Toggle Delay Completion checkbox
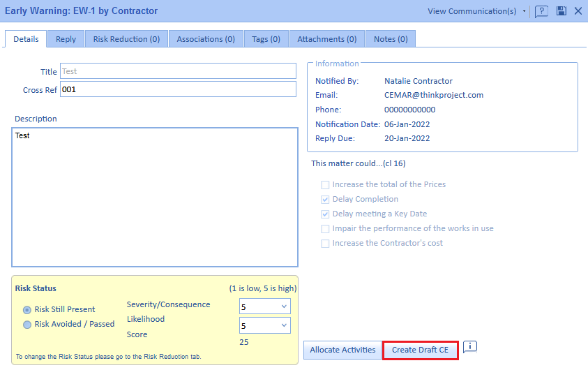Viewport: 588px width, 370px height. 325,200
